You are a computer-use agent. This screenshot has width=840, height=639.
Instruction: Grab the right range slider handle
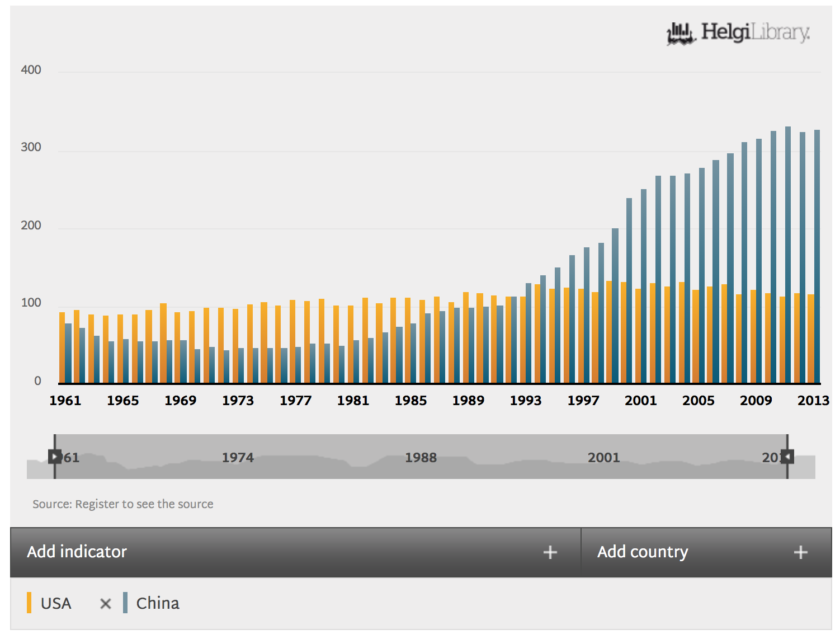(787, 457)
